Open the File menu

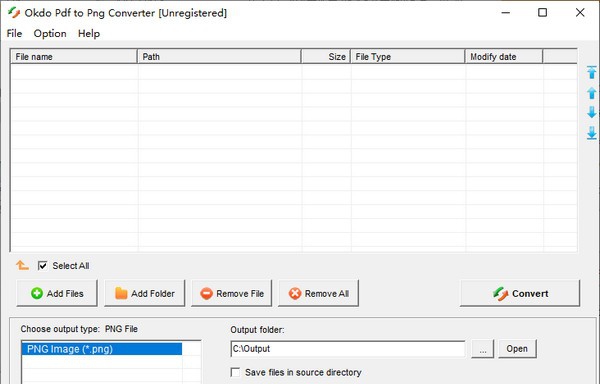pos(14,34)
